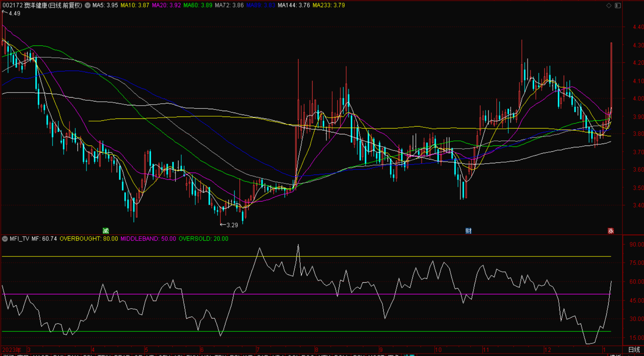Open MFI_TV indicator settings circle icon

[5, 239]
